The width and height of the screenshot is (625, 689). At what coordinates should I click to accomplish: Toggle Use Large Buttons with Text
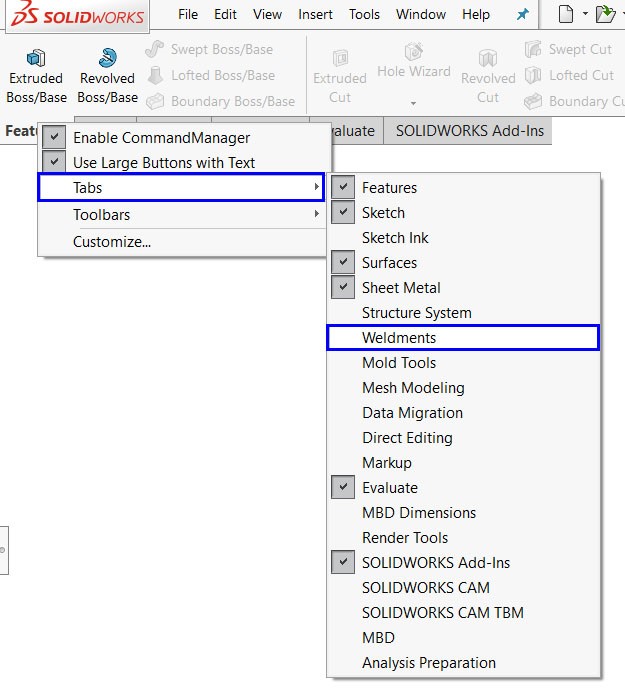[54, 162]
